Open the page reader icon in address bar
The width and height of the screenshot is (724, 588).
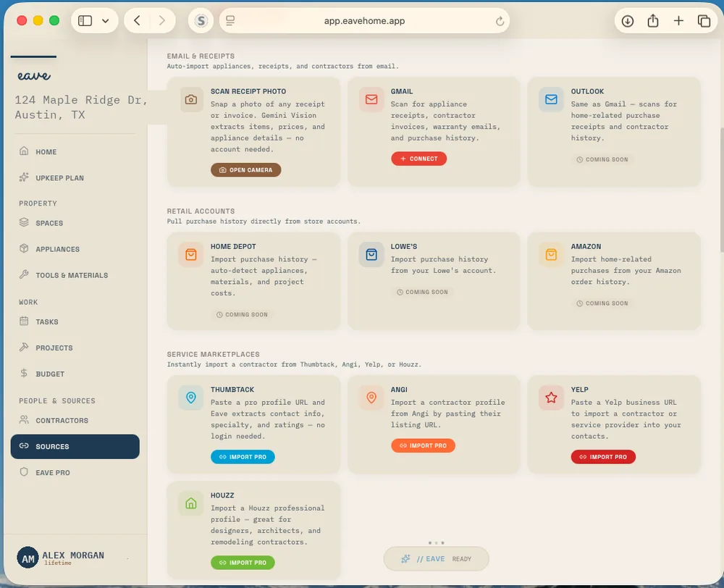click(230, 20)
